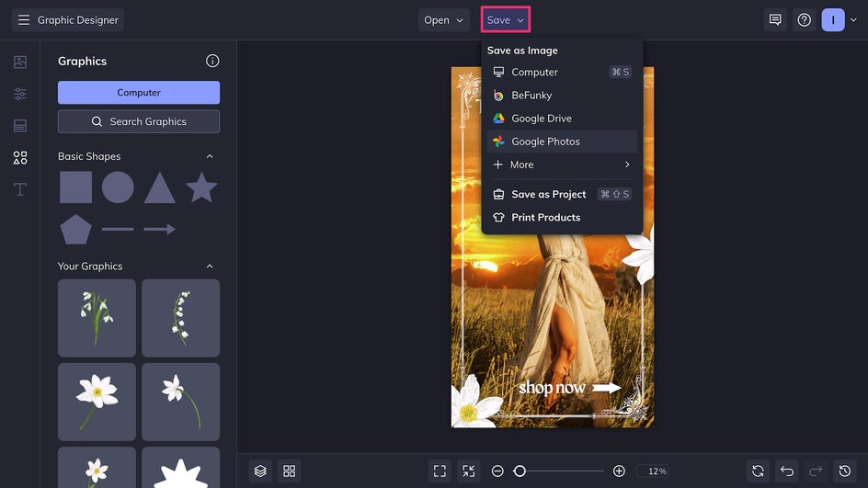The width and height of the screenshot is (868, 488).
Task: Expand the account dropdown chevron
Action: click(853, 20)
